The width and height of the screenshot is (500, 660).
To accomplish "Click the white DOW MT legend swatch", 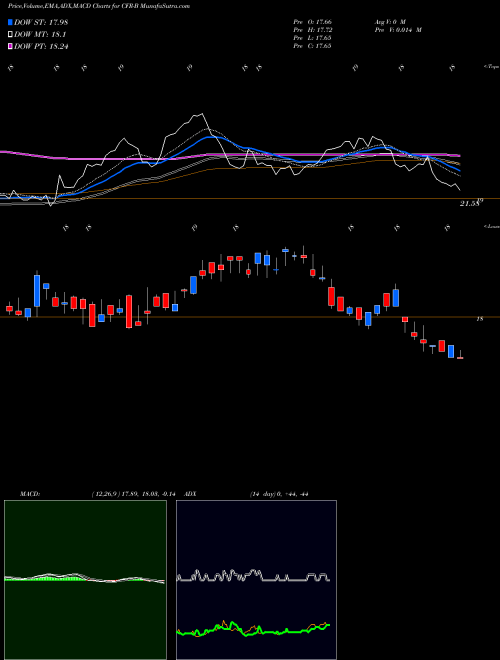I will pos(11,35).
